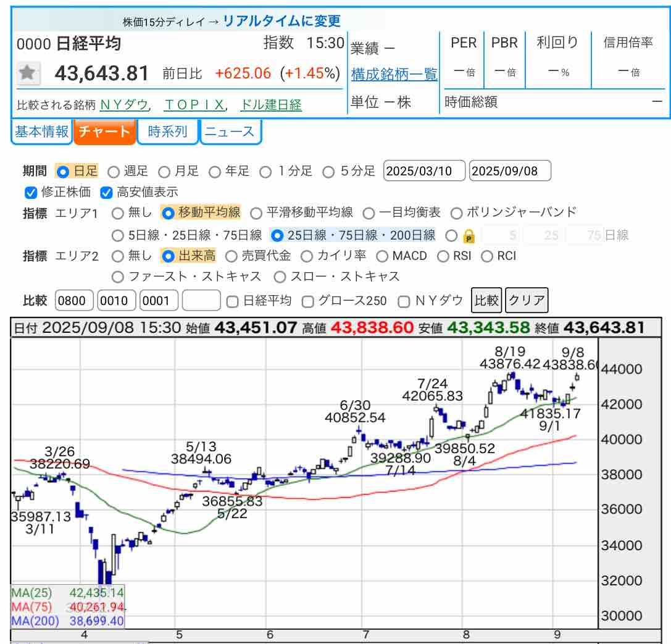The image size is (671, 644).
Task: Select the 売買代金 radio button
Action: click(231, 256)
